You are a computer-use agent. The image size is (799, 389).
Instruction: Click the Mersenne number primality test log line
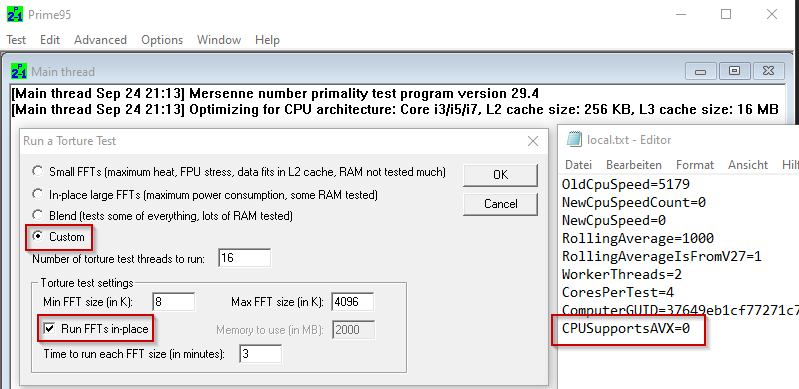(x=275, y=94)
